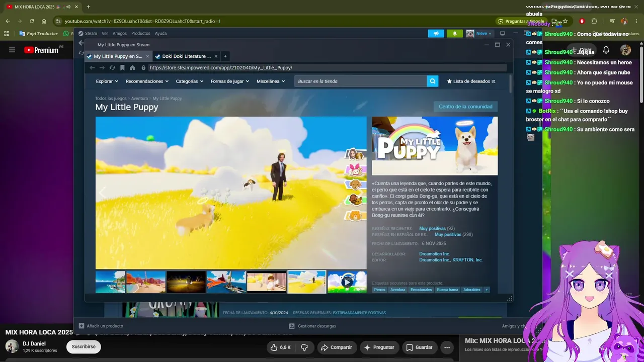This screenshot has height=362, width=644.
Task: Go back in Chrome browser
Action: [x=8, y=21]
